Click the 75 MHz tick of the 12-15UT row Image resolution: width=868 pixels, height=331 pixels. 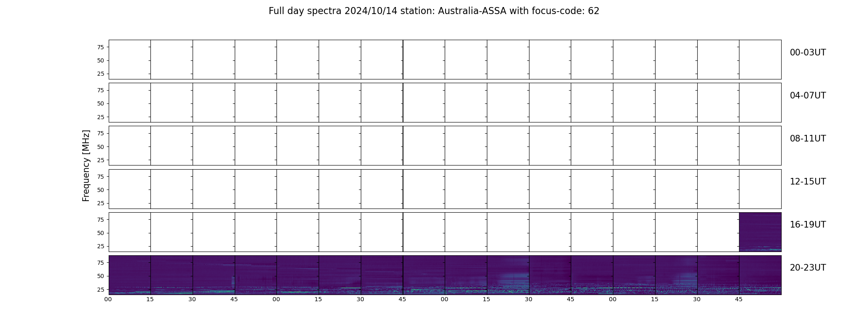coord(100,177)
